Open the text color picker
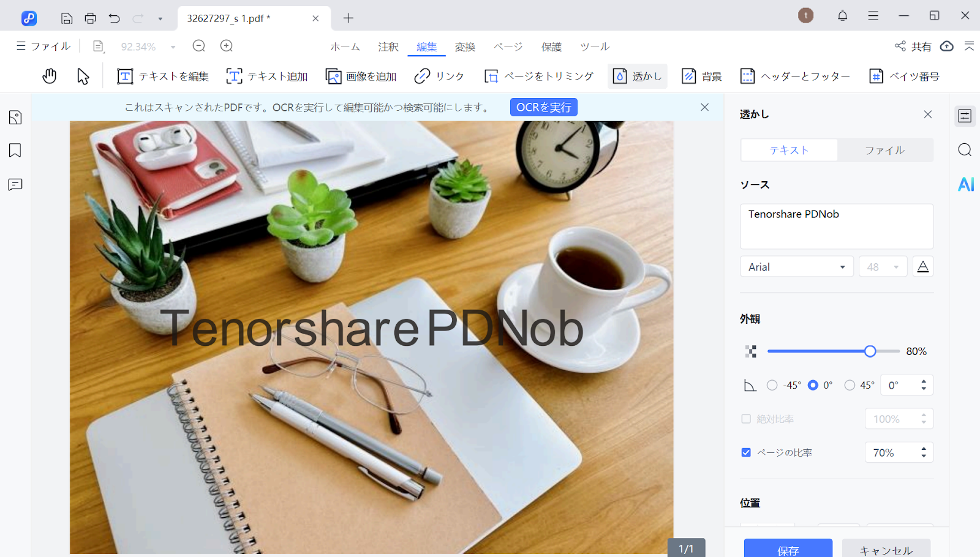Screen dimensions: 980x557 coord(923,266)
